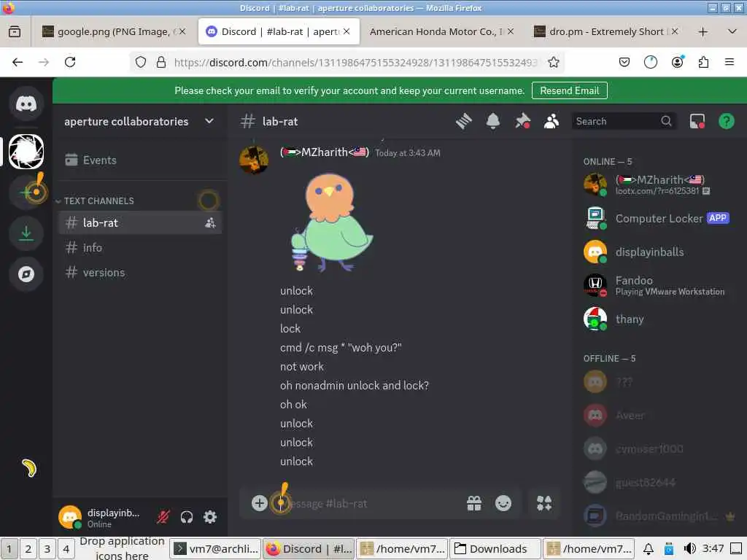
Task: Open the Discord inbox icon
Action: (x=697, y=122)
